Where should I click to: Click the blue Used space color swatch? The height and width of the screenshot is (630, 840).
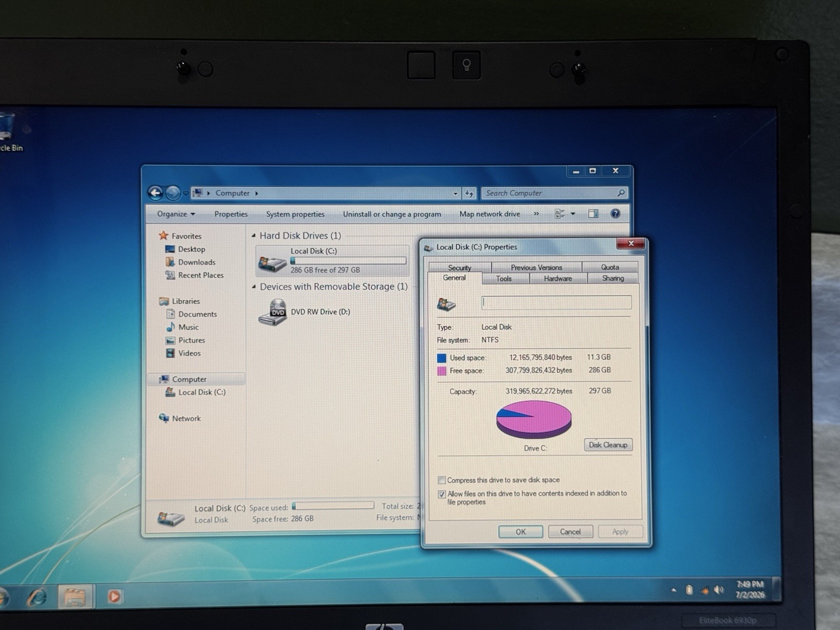[x=442, y=358]
